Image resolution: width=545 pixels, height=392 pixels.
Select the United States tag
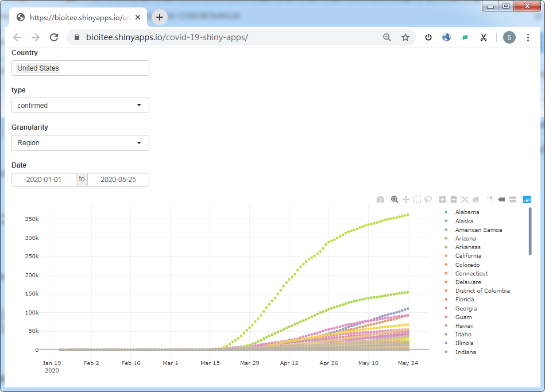(x=38, y=68)
